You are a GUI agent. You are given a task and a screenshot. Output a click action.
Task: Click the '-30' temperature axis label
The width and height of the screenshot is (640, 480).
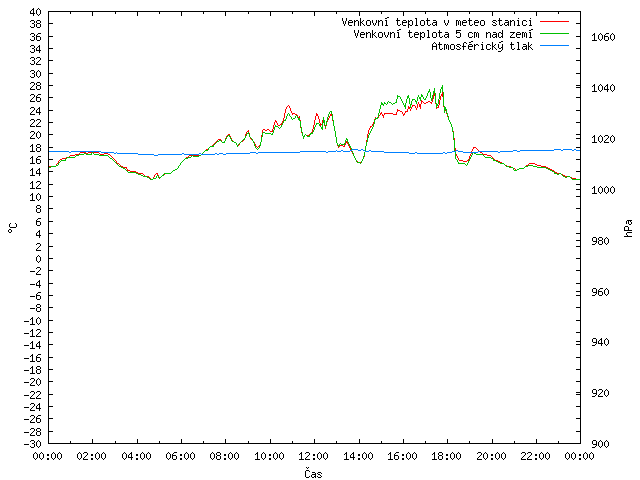(x=33, y=444)
